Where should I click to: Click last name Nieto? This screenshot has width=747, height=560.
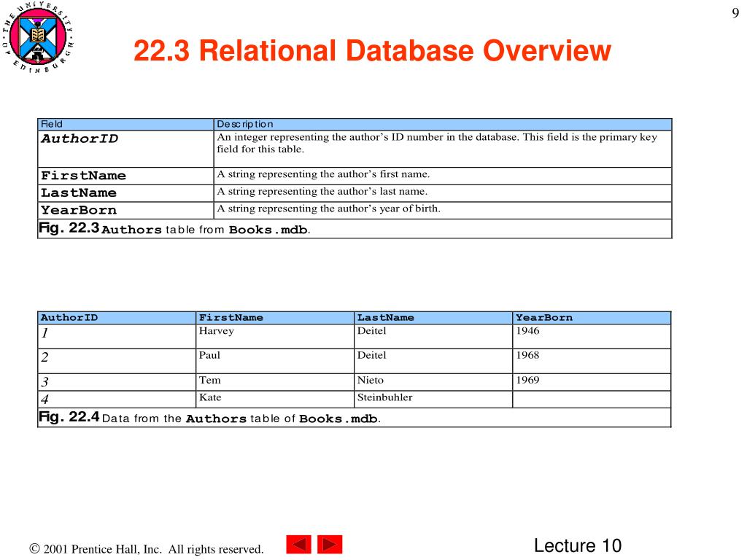(370, 380)
